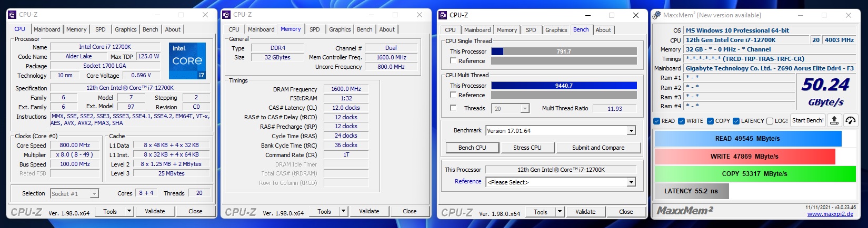Click the DRAM Frequency 1600.0 MHz value
The width and height of the screenshot is (868, 228).
(346, 89)
